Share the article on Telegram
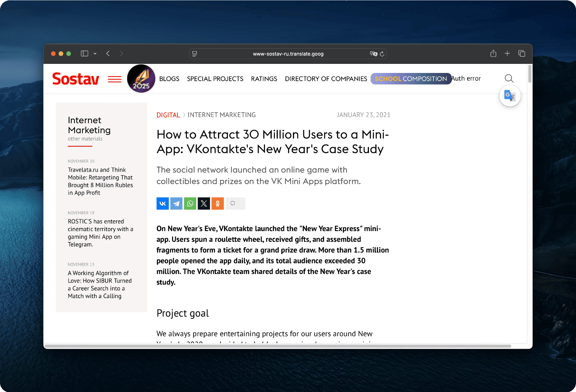This screenshot has width=576, height=392. click(176, 204)
